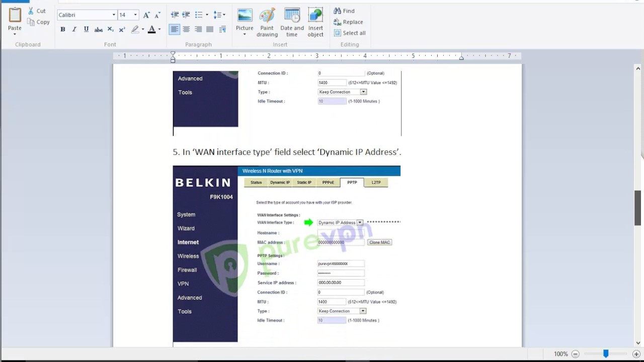Click 'Dynamic IP Address' dropdown in Belkin screenshot
644x362 pixels.
click(340, 223)
